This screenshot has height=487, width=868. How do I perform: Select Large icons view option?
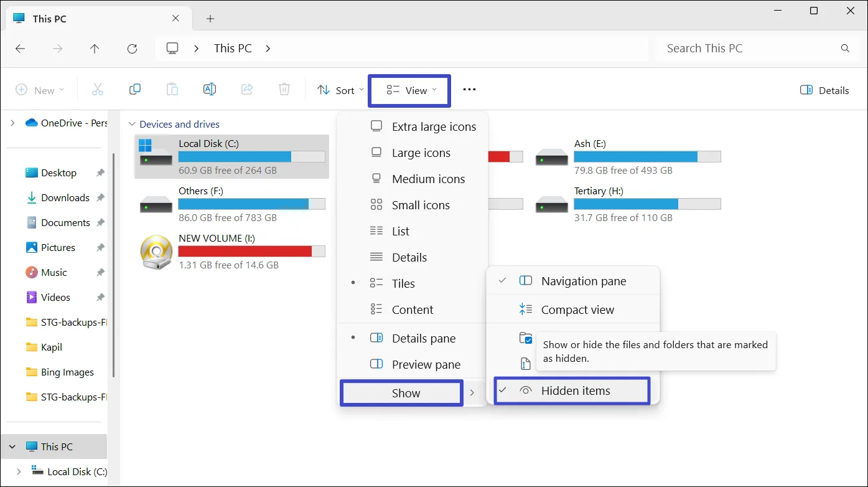421,153
